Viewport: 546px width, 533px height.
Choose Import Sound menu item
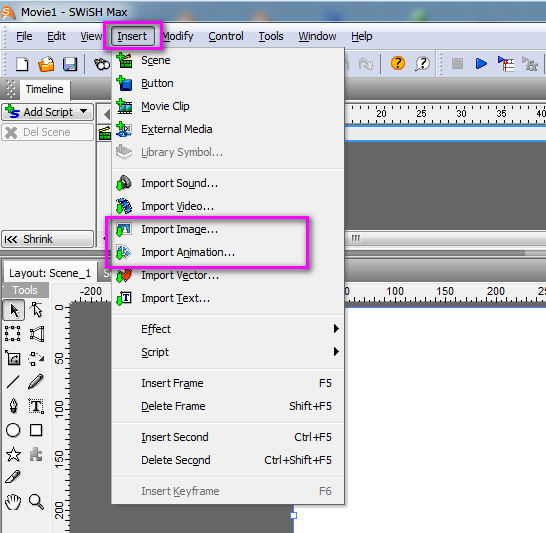228,183
